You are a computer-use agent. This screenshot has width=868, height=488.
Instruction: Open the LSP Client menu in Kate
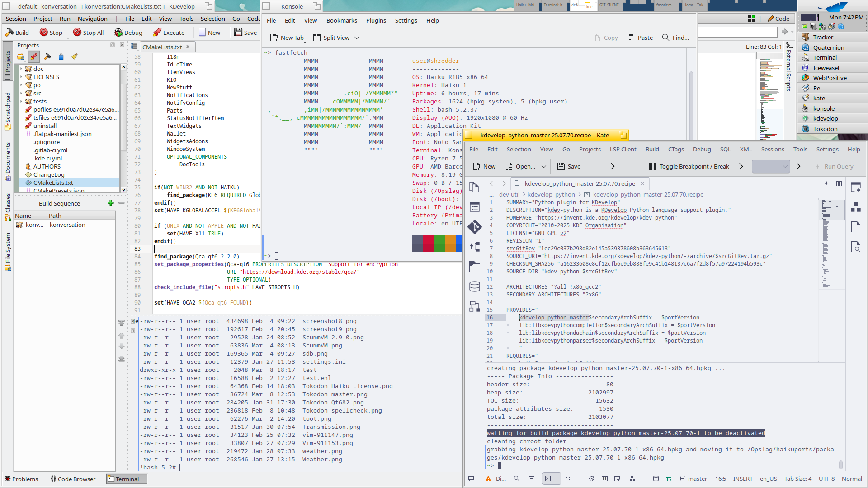pyautogui.click(x=623, y=149)
